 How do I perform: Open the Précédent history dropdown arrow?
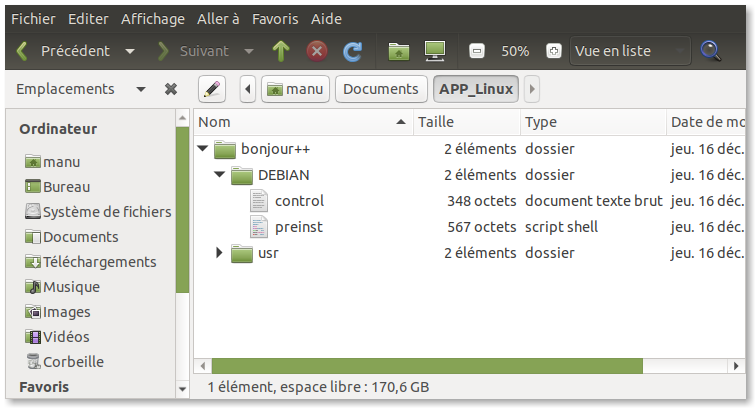pyautogui.click(x=130, y=51)
